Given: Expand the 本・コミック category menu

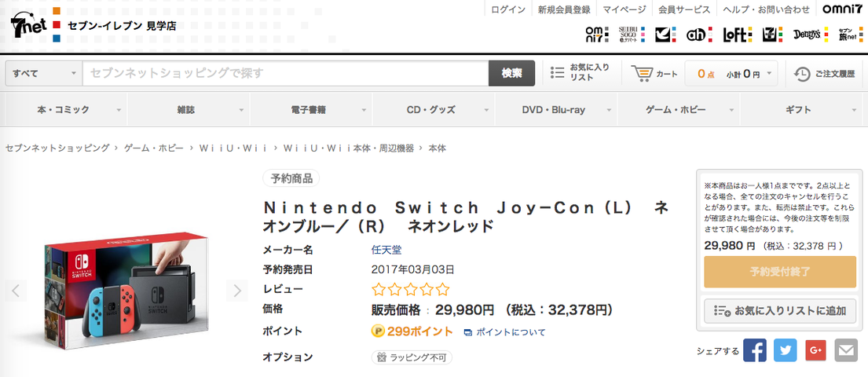Looking at the screenshot, I should (x=64, y=110).
